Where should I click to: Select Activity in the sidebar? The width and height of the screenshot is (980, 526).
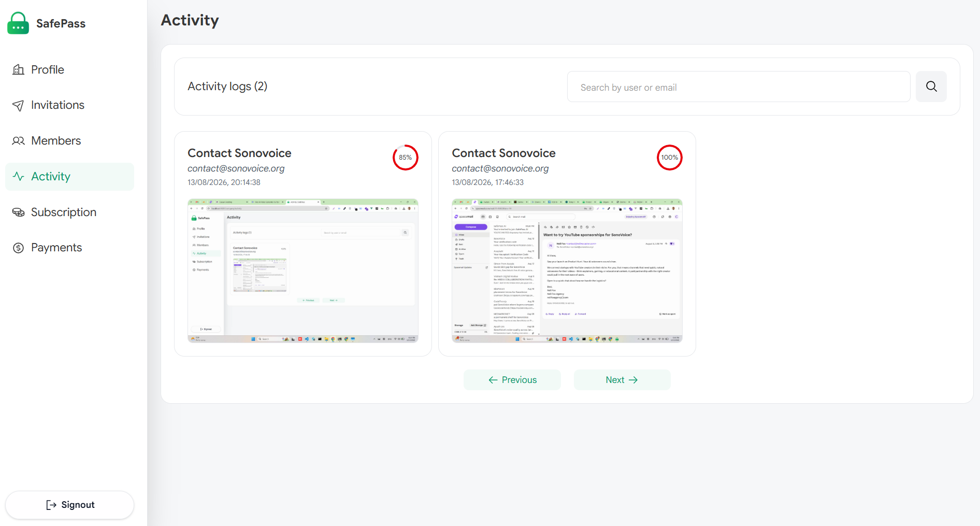click(x=69, y=177)
